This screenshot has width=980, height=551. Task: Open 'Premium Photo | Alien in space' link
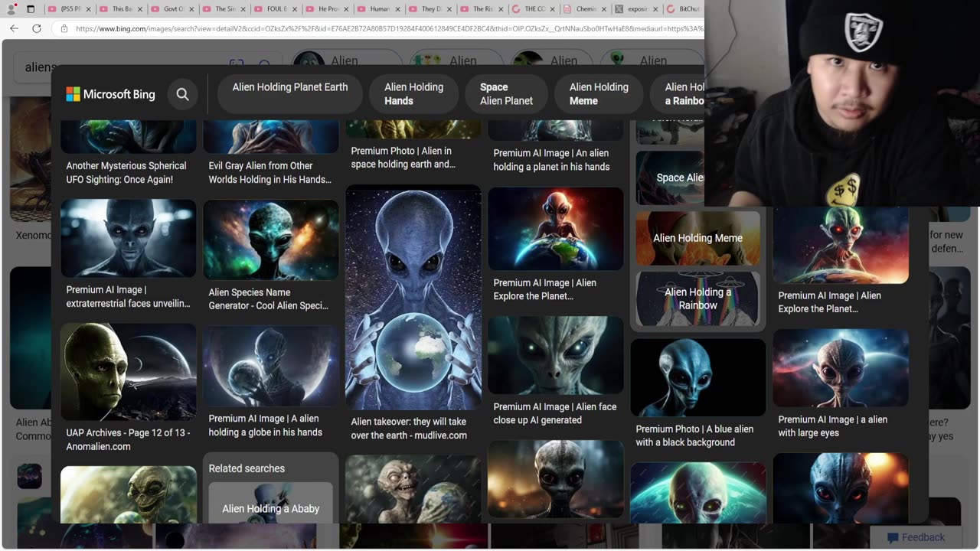(403, 158)
